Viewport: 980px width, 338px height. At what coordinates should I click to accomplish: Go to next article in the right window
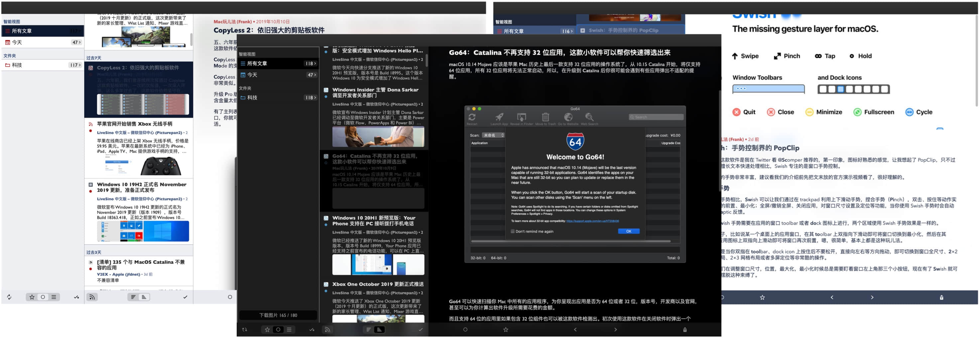[x=872, y=297]
